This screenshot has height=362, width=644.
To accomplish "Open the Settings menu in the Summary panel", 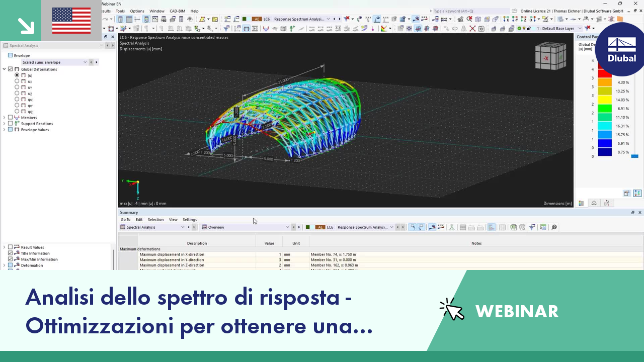I will pos(190,220).
